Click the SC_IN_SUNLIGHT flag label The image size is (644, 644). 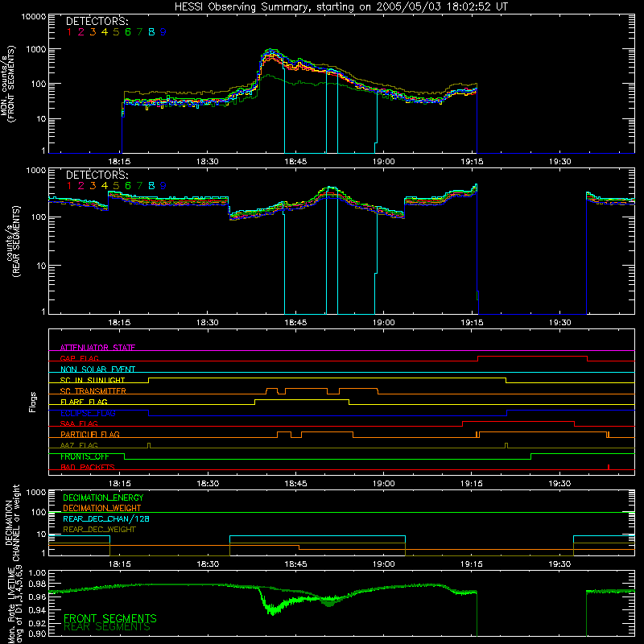point(93,380)
